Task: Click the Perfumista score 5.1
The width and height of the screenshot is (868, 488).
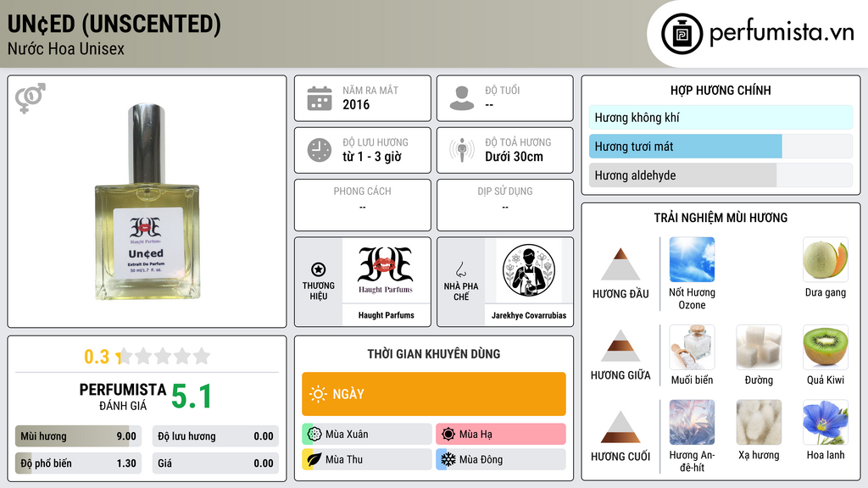Action: click(192, 396)
